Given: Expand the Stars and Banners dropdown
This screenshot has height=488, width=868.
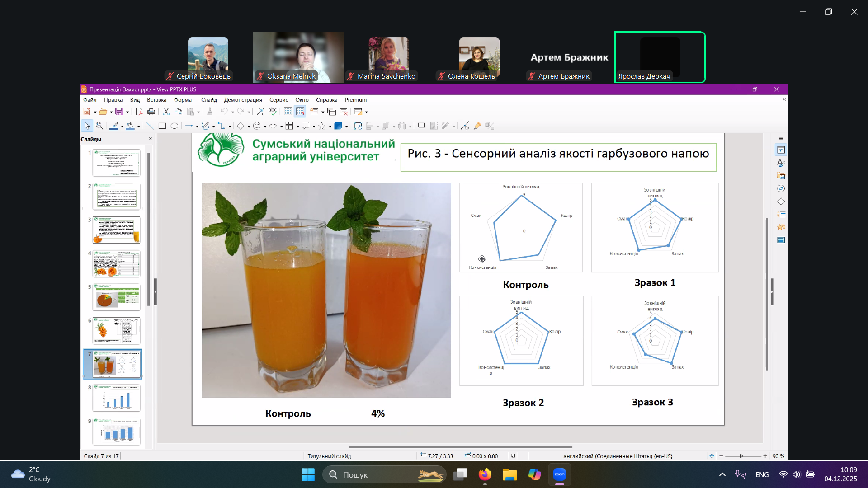Looking at the screenshot, I should (x=330, y=127).
